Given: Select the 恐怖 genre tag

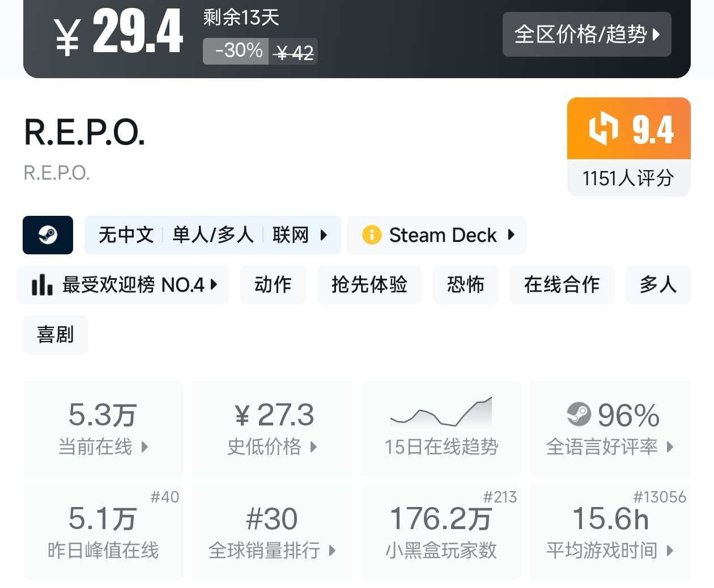Looking at the screenshot, I should coord(465,285).
